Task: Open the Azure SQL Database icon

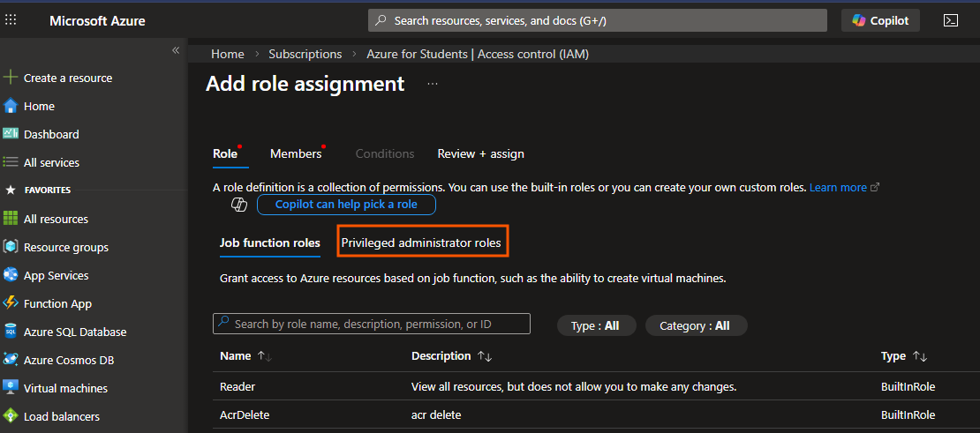Action: coord(11,332)
